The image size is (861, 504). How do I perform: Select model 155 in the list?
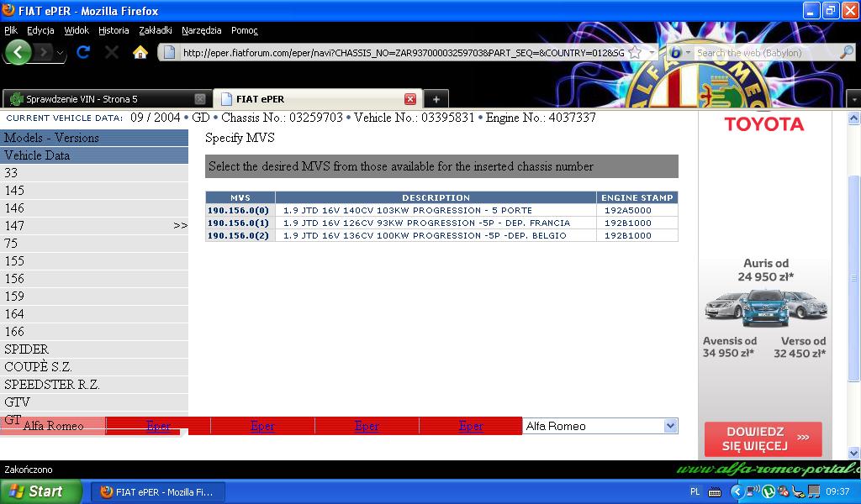(94, 260)
